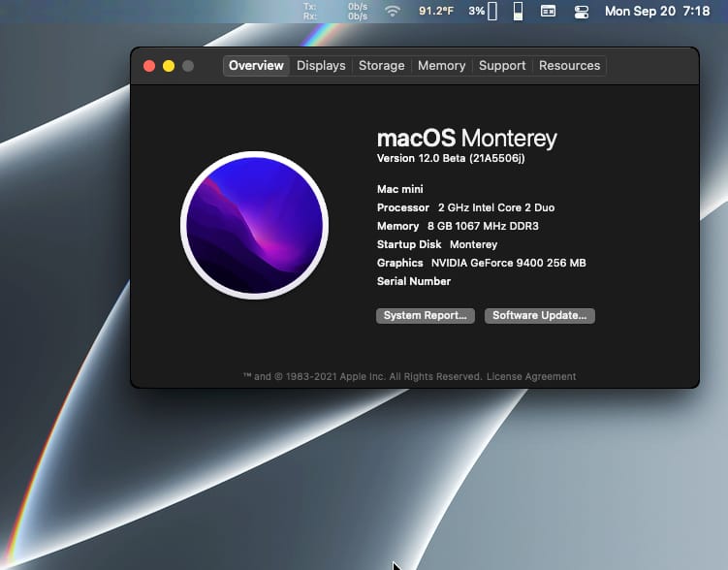Viewport: 728px width, 570px height.
Task: Click the 'macOS Monterey' title
Action: [x=466, y=138]
